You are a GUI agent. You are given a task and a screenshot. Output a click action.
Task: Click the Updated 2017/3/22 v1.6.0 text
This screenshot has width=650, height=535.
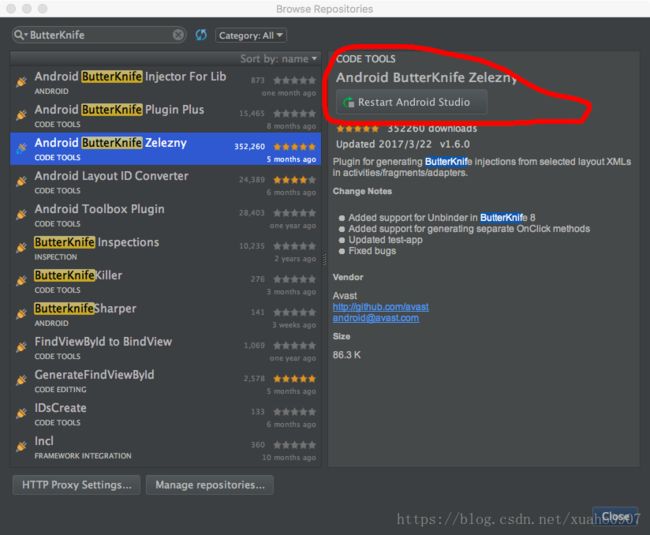[403, 144]
